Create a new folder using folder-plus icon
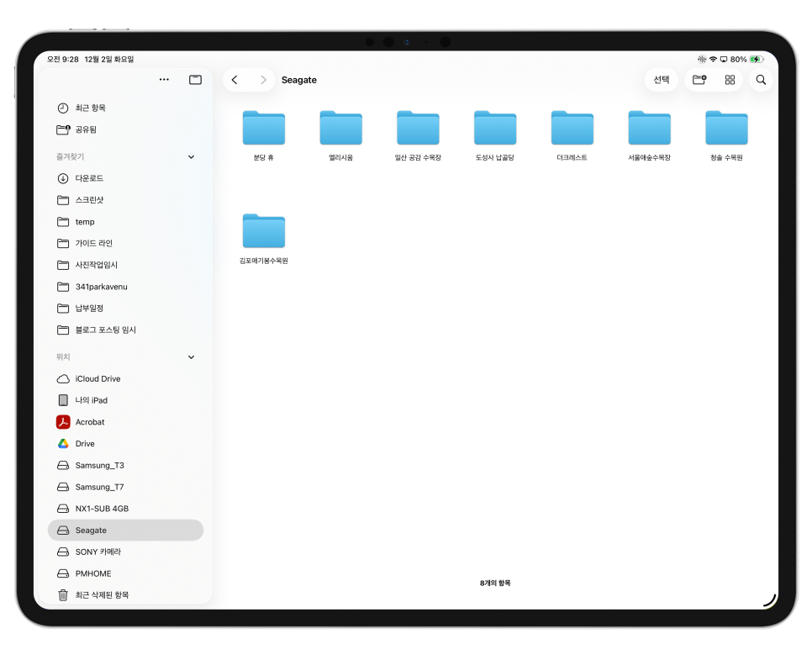The image size is (812, 660). coord(699,80)
